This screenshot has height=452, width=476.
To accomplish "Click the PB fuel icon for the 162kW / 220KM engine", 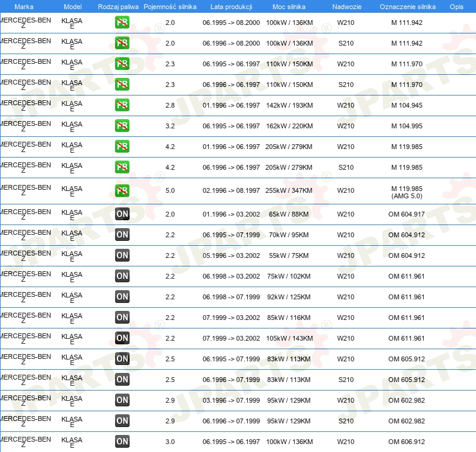I will click(122, 126).
